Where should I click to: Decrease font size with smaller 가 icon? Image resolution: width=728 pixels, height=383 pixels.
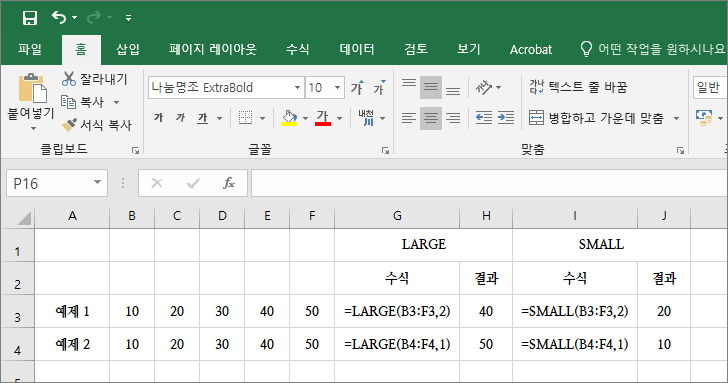[x=379, y=87]
